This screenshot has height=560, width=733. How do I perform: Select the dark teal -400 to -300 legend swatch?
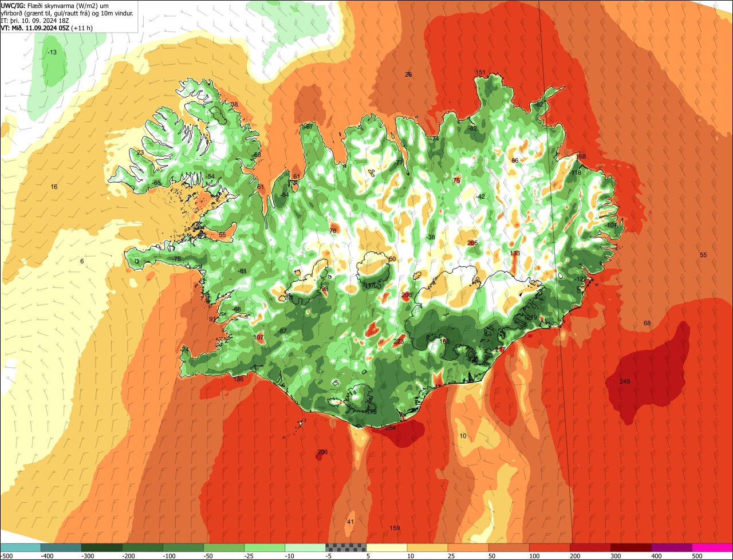[61, 547]
